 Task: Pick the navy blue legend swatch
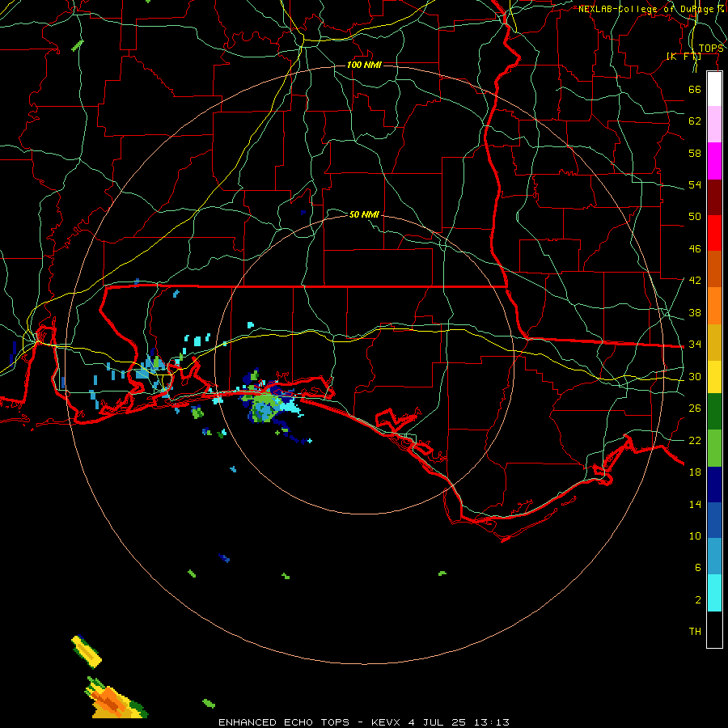714,485
